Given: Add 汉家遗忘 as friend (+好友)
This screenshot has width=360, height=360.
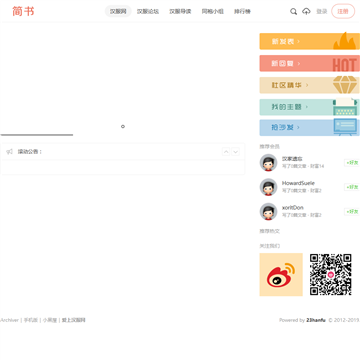Looking at the screenshot, I should [x=352, y=163].
